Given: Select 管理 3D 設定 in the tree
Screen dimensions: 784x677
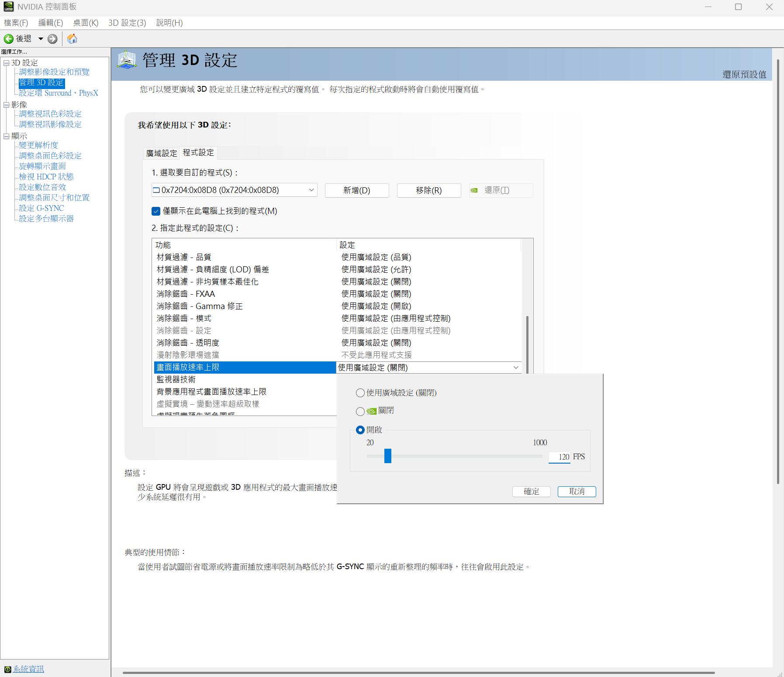Looking at the screenshot, I should tap(41, 82).
